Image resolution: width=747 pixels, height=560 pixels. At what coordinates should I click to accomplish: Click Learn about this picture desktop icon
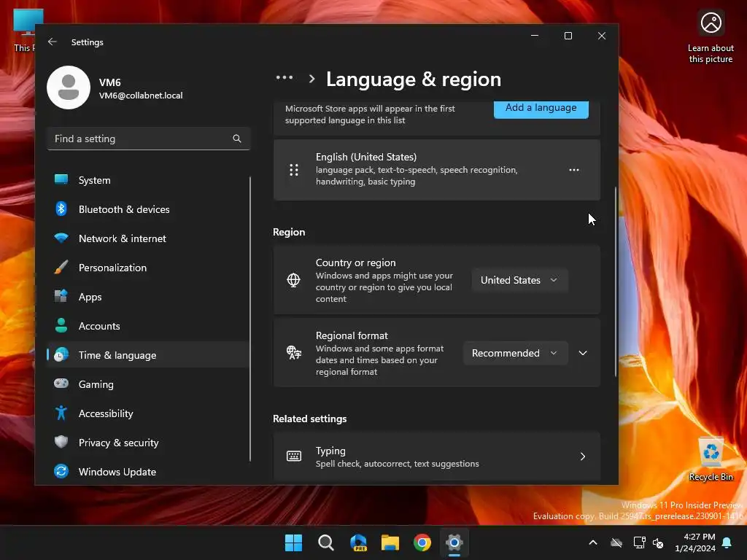(x=711, y=37)
